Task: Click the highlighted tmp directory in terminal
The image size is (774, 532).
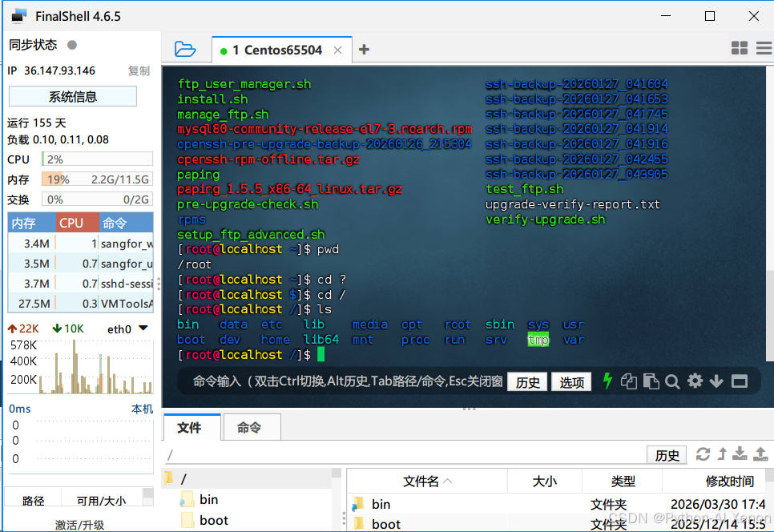Action: click(538, 340)
